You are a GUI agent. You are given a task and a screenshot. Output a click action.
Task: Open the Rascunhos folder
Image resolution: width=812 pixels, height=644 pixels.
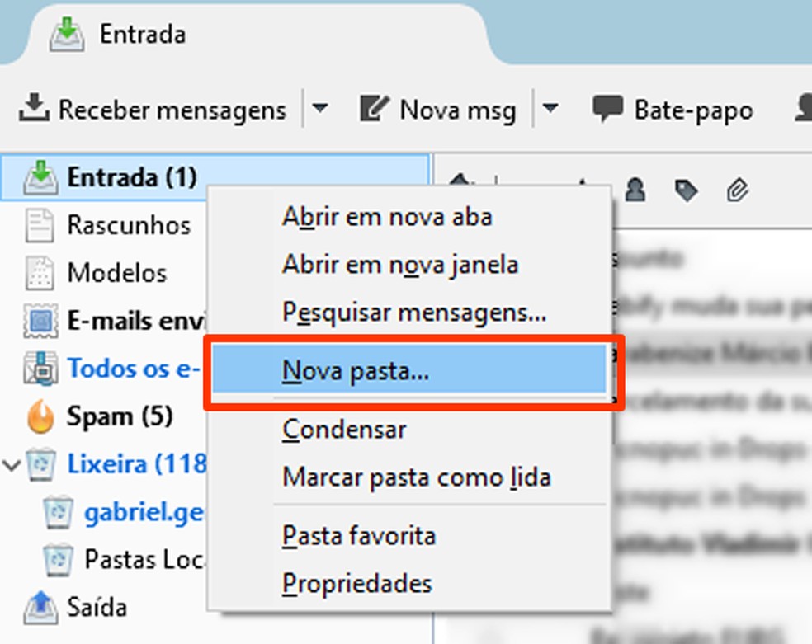coord(129,225)
